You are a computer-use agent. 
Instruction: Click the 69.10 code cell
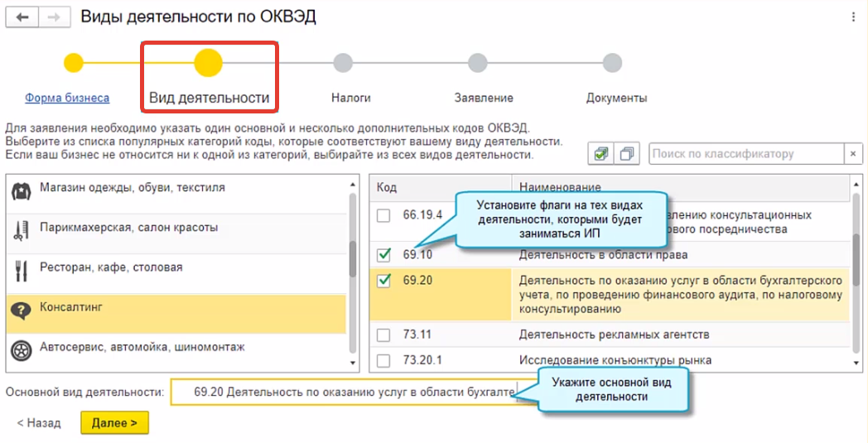click(417, 255)
